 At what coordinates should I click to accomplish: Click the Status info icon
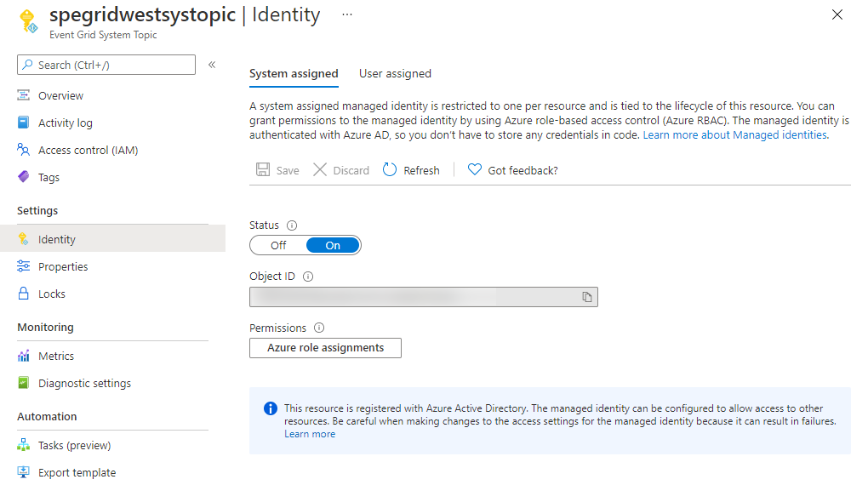(x=292, y=225)
